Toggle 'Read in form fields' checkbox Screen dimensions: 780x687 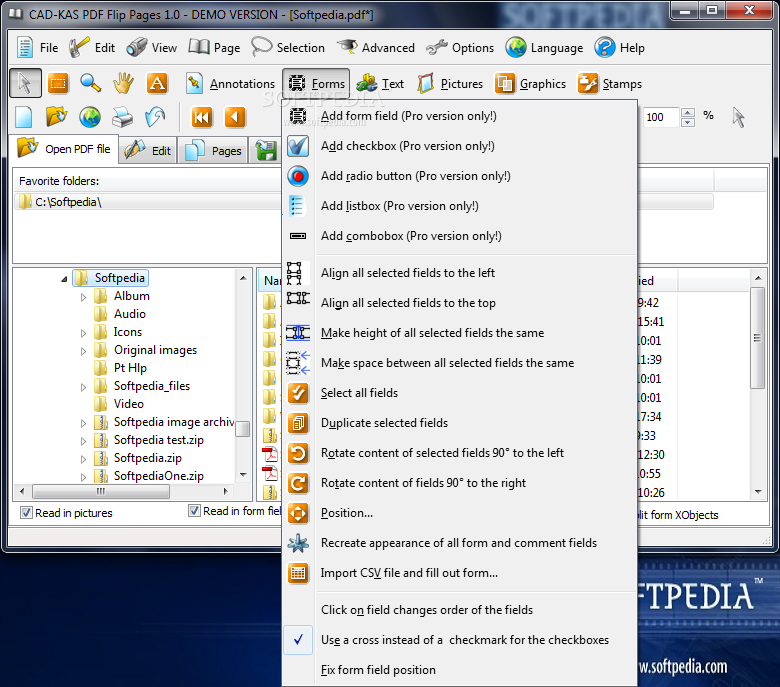(194, 510)
